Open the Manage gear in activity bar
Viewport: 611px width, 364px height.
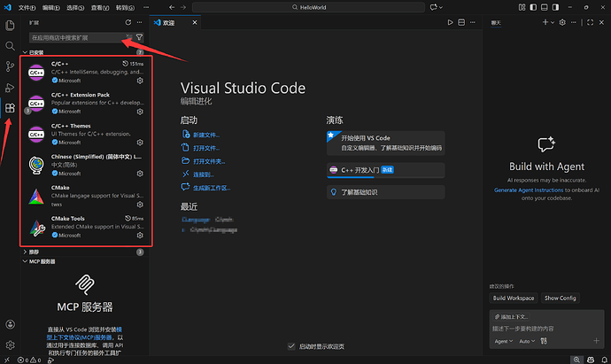[10, 345]
